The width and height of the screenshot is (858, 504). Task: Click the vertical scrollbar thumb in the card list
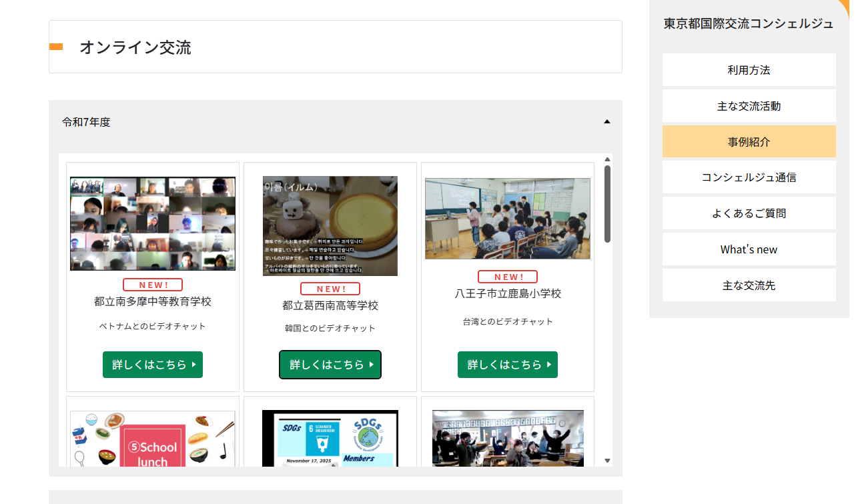tap(607, 204)
